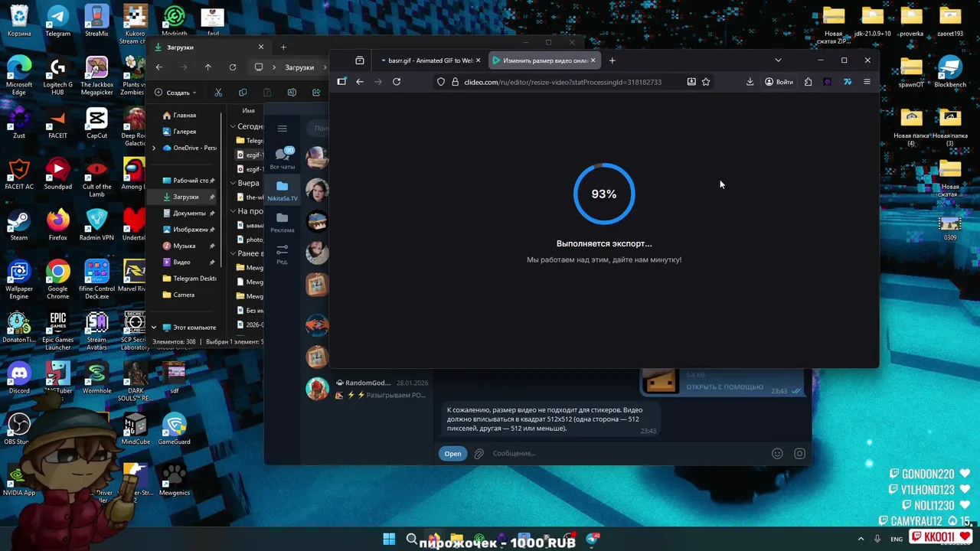Screen dimensions: 980x551
Task: Open the Реклама folder in Telegram
Action: point(282,222)
